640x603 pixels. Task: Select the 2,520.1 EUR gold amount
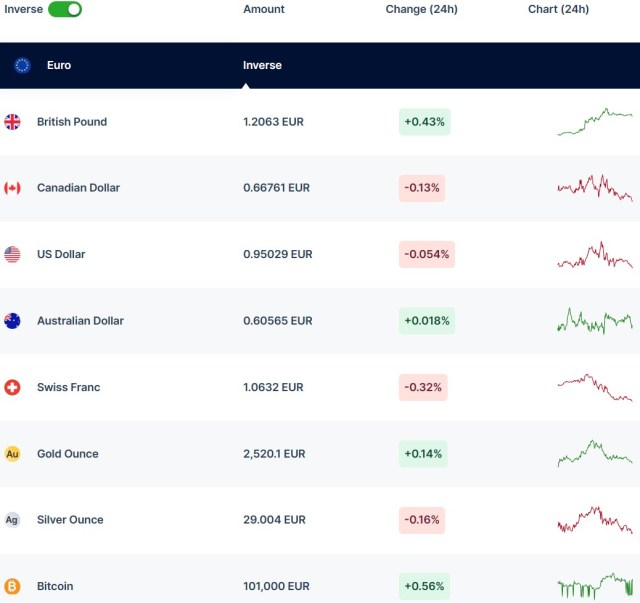tap(274, 454)
